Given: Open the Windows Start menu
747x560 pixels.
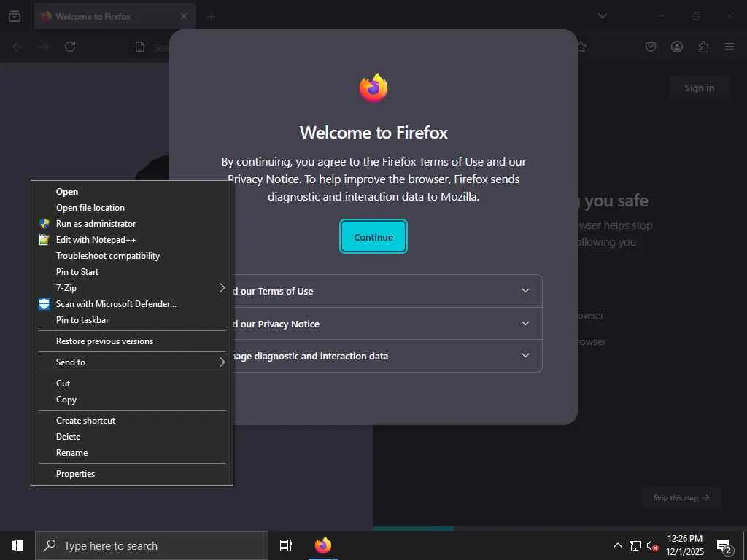Looking at the screenshot, I should coord(18,545).
